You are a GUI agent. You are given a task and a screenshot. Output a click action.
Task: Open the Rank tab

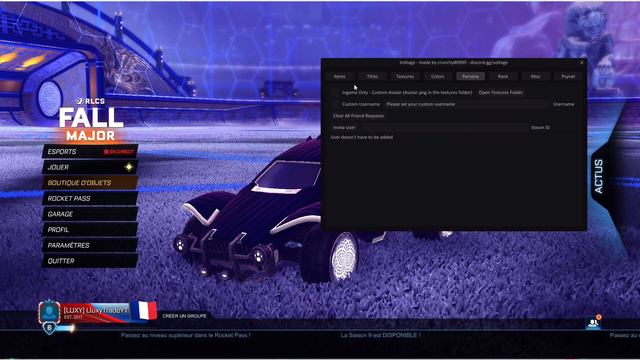503,76
